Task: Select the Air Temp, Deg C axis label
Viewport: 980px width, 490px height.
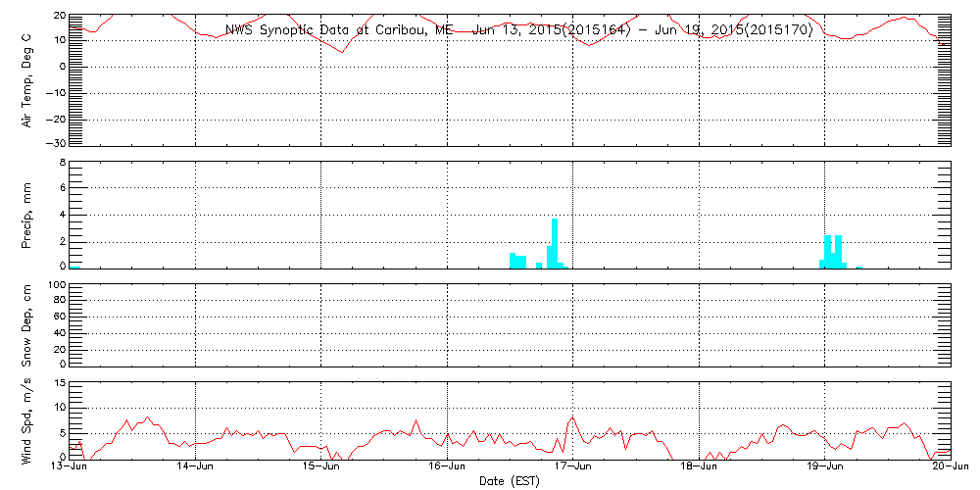Action: point(26,79)
